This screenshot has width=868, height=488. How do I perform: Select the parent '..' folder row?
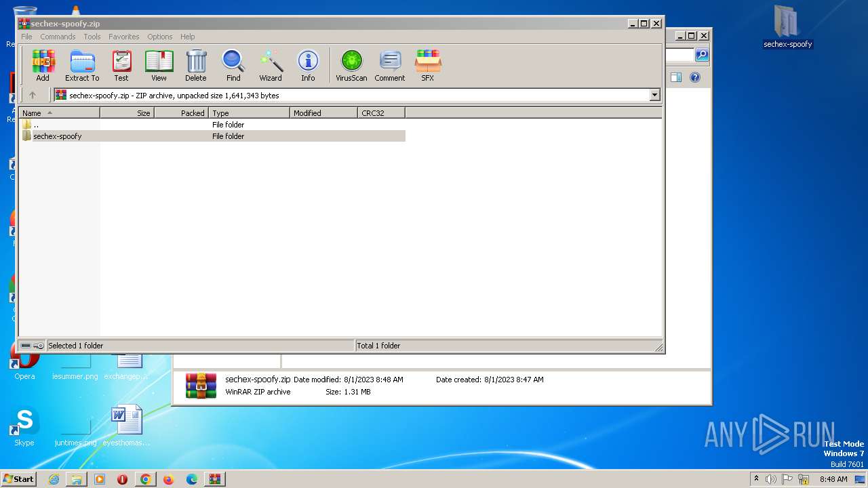click(212, 125)
